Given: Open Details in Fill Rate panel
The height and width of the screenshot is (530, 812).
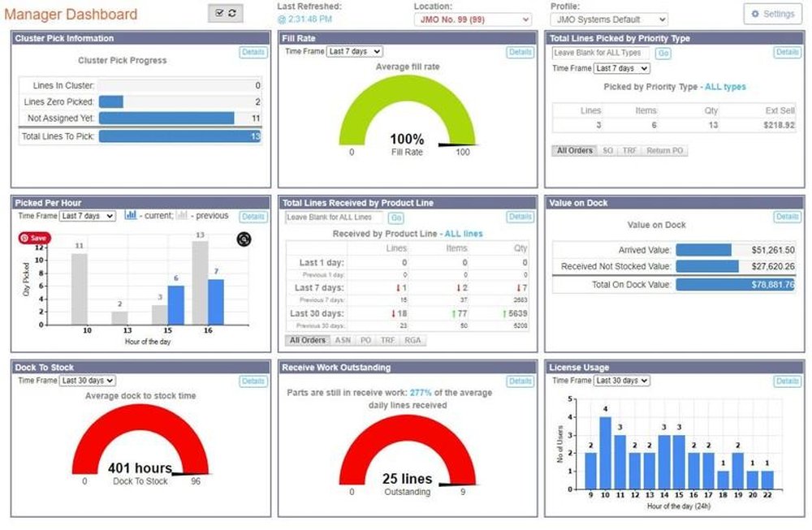Looking at the screenshot, I should [x=520, y=52].
